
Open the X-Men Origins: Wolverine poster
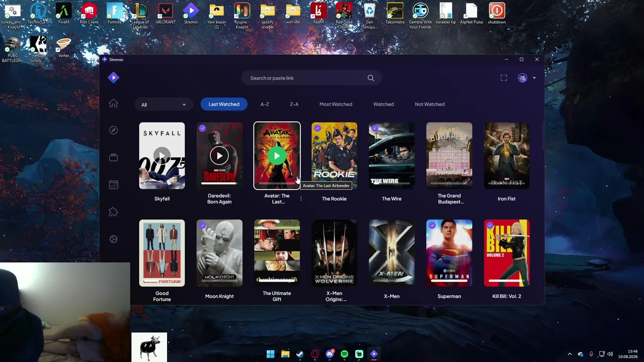pyautogui.click(x=334, y=253)
